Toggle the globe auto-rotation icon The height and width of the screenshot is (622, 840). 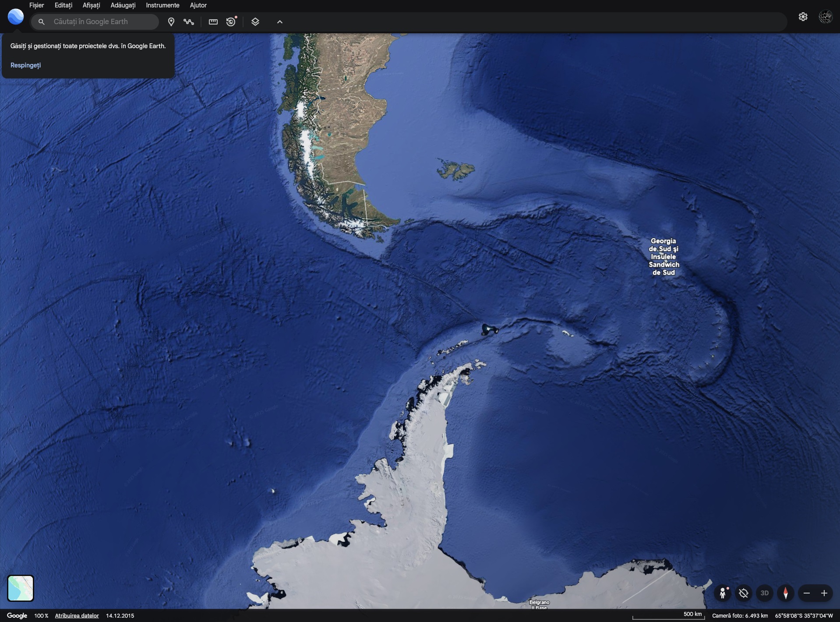pyautogui.click(x=744, y=593)
